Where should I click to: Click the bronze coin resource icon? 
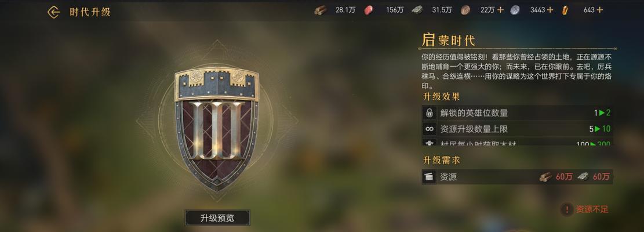click(465, 10)
